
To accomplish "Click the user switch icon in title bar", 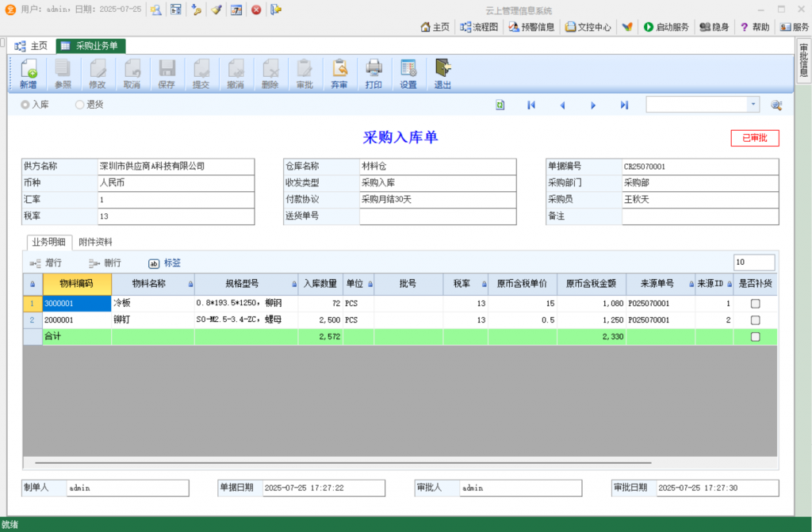I will tap(156, 10).
